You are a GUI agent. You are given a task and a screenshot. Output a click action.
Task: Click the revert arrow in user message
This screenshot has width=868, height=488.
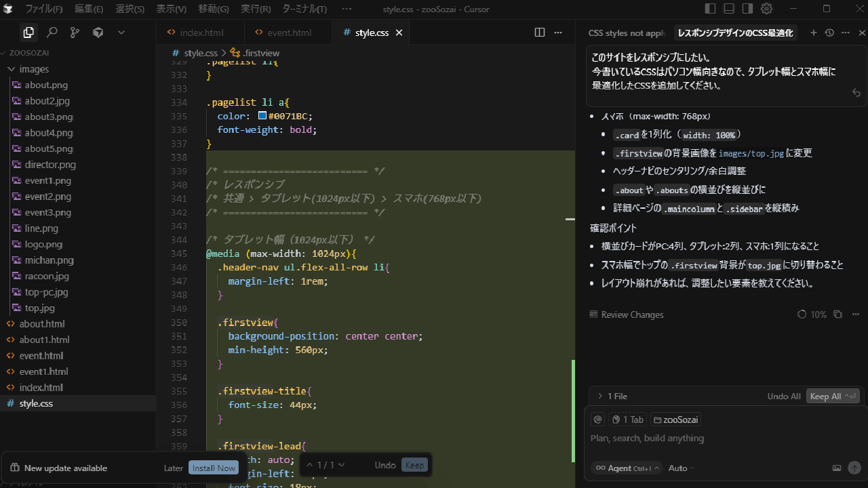point(856,93)
